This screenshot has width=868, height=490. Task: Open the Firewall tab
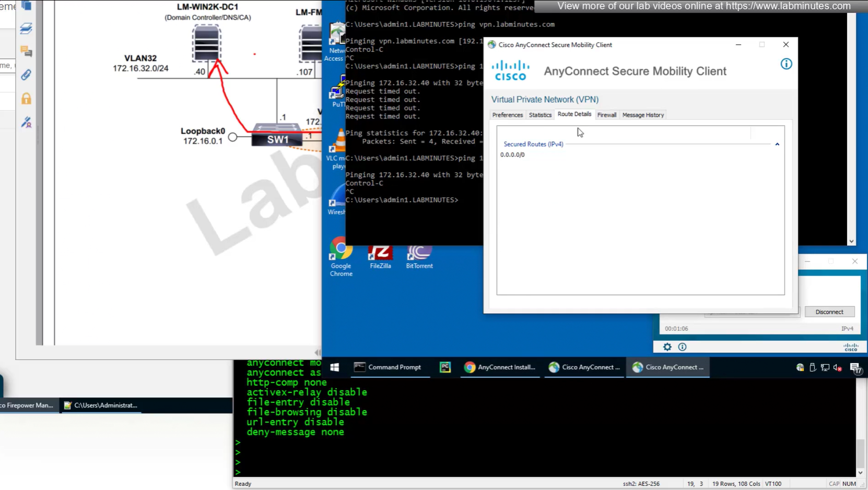tap(606, 115)
